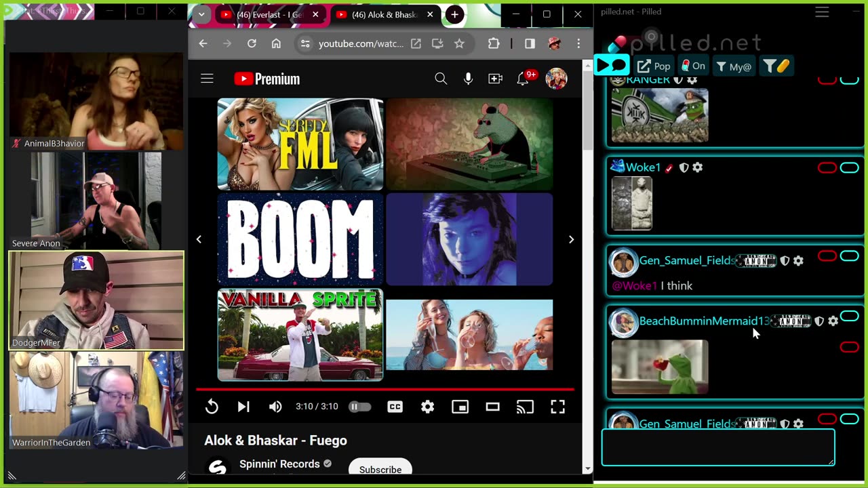868x488 pixels.
Task: Click the Pilled play-chat button
Action: 612,66
